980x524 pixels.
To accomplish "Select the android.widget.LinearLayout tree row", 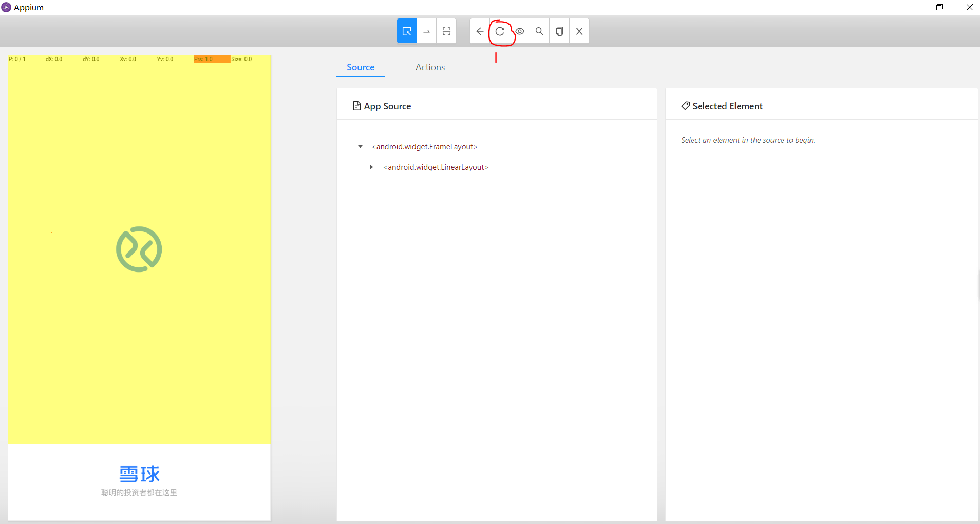I will pos(436,167).
